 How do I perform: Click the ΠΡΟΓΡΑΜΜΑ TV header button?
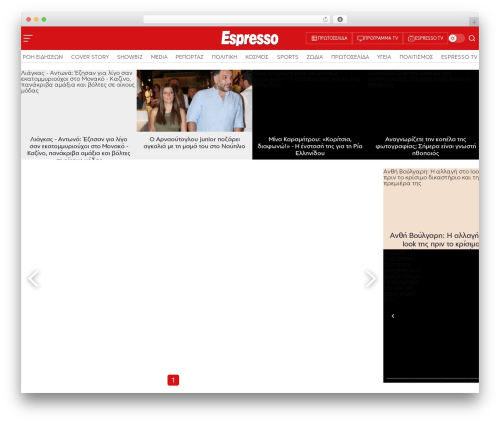point(377,38)
